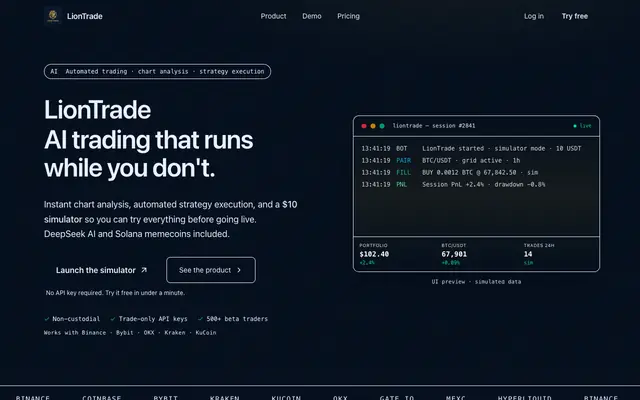Click the Try free button
The width and height of the screenshot is (640, 400).
[x=575, y=16]
